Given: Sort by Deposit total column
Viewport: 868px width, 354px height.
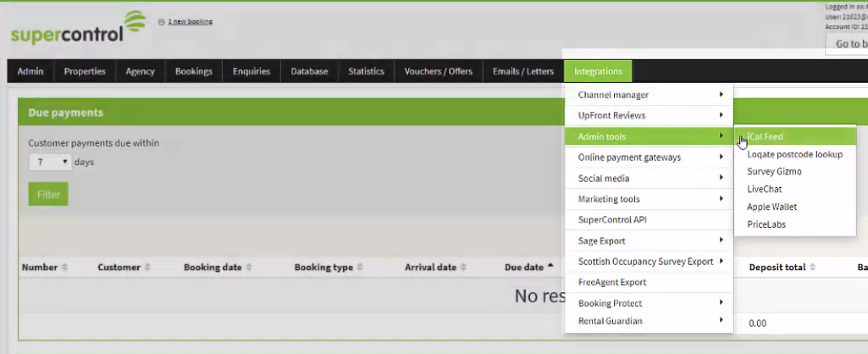Looking at the screenshot, I should click(x=782, y=268).
